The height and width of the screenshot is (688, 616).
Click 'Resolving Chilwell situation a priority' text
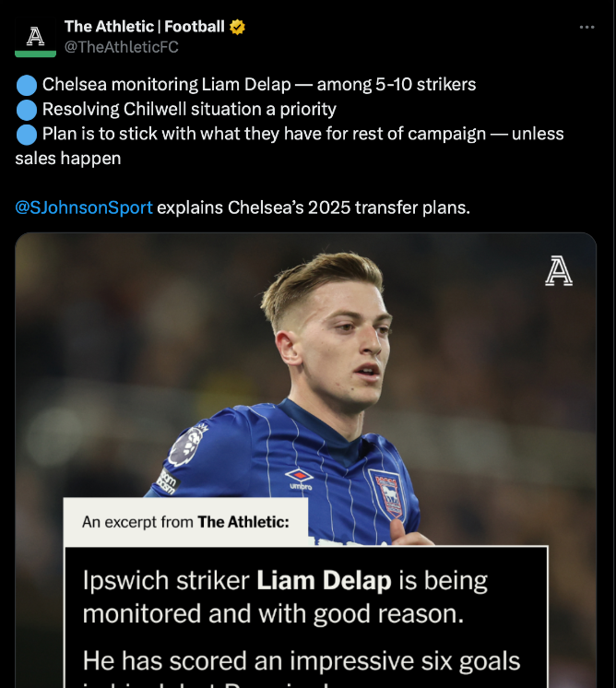(x=189, y=110)
